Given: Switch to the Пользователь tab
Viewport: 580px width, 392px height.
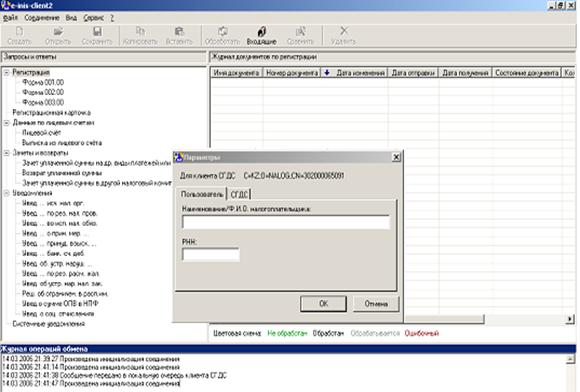Looking at the screenshot, I should (x=202, y=194).
